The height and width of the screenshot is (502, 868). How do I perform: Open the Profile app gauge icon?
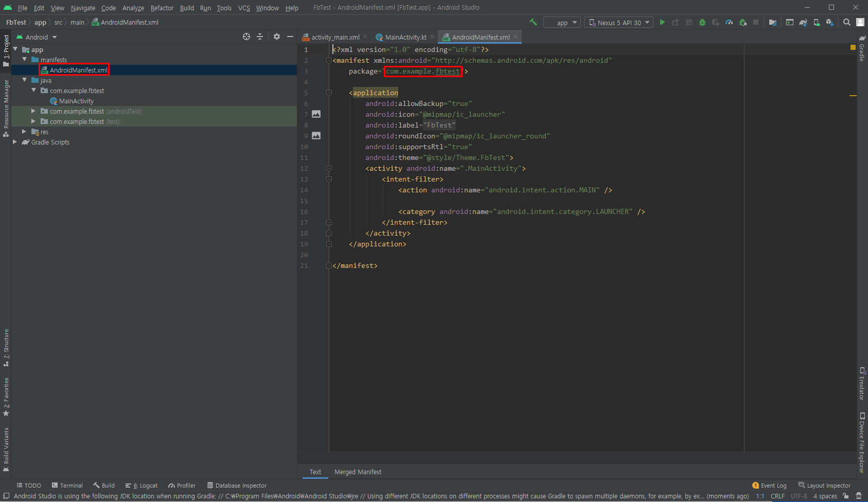point(729,22)
